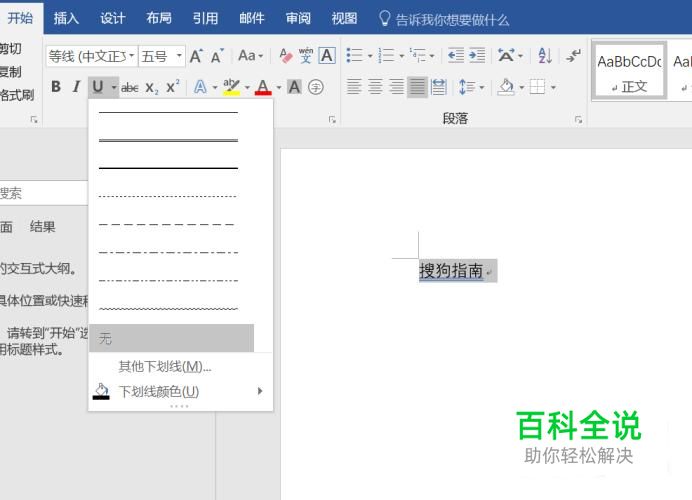Decrease font size icon
Image resolution: width=692 pixels, height=500 pixels.
[217, 56]
